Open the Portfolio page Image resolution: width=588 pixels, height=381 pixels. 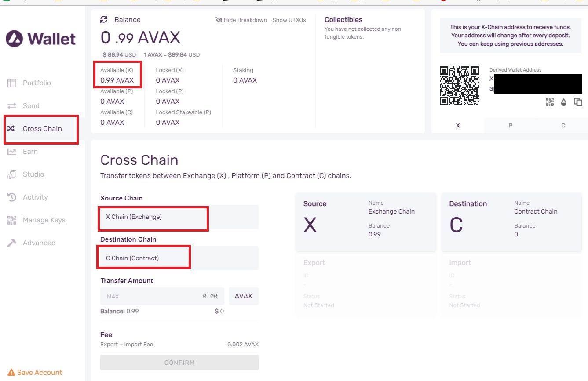[x=37, y=83]
